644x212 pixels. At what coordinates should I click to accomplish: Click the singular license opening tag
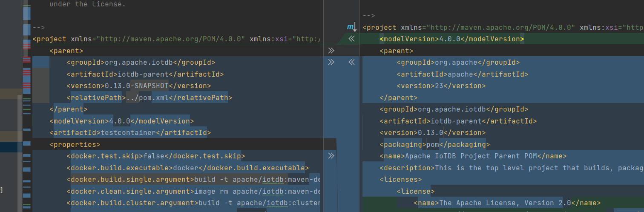[x=416, y=191]
